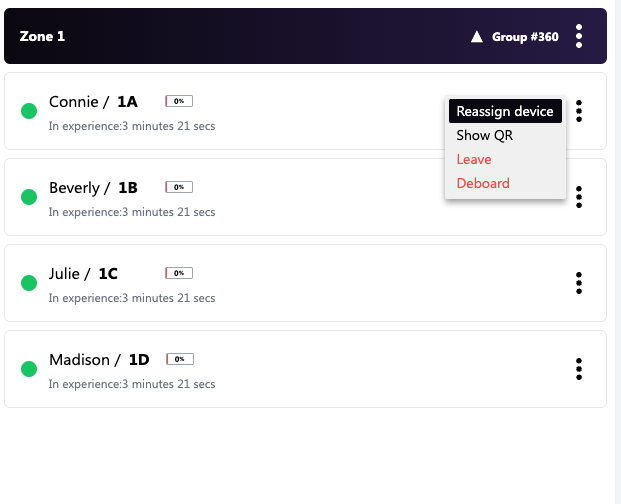
Task: Click the red Leave option
Action: click(x=474, y=159)
